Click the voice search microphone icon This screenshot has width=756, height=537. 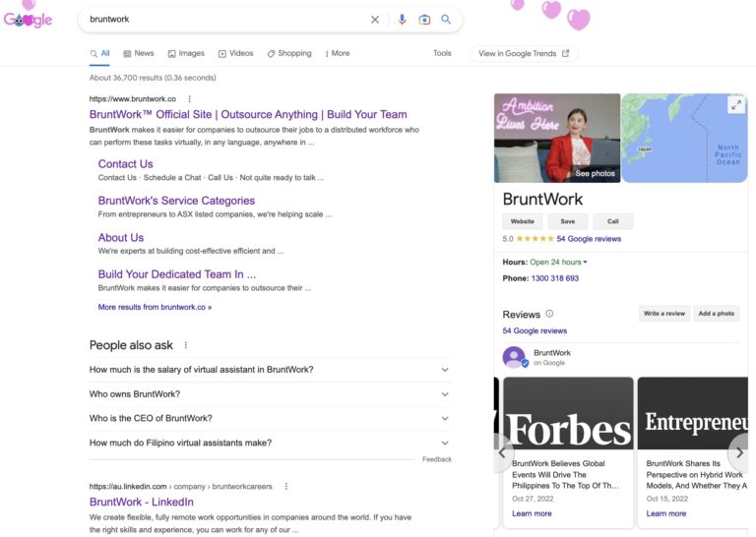[402, 20]
